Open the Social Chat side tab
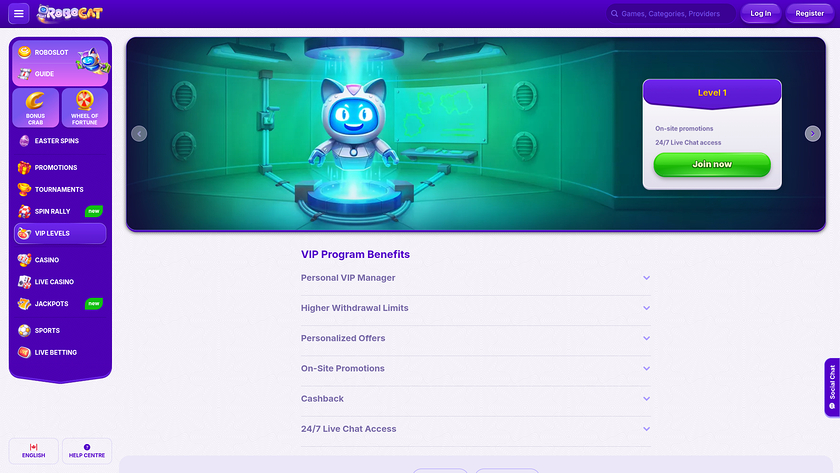The height and width of the screenshot is (473, 840). [832, 387]
